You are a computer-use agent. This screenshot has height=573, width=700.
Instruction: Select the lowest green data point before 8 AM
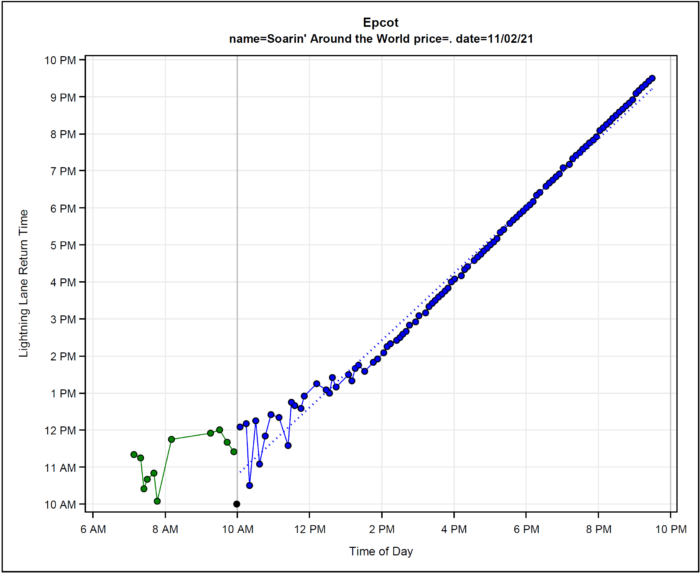pos(157,501)
